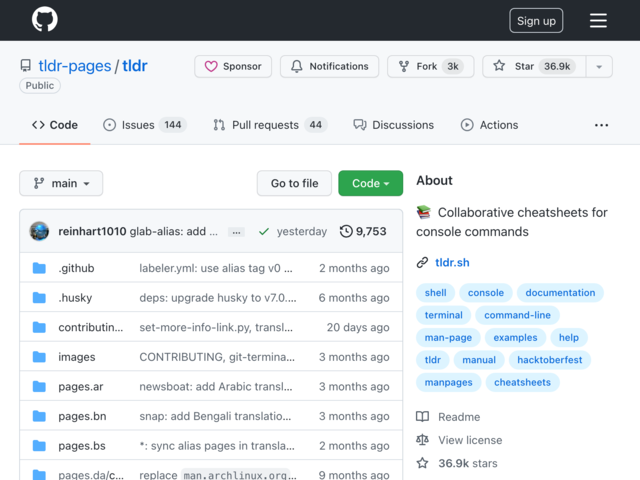640x480 pixels.
Task: Select the documentation topic tag
Action: point(560,293)
